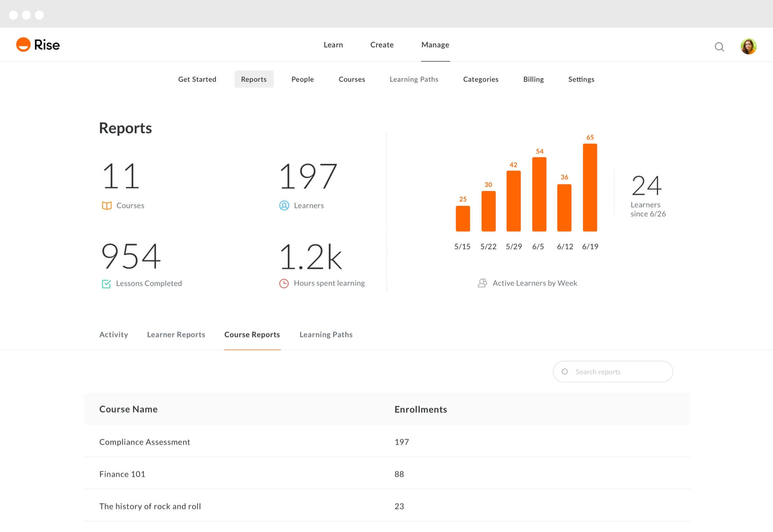Open the Compliance Assessment course report

point(145,442)
